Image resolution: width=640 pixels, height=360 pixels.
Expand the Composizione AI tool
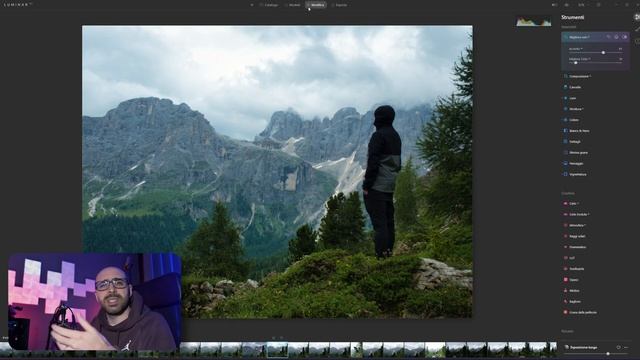coord(578,76)
